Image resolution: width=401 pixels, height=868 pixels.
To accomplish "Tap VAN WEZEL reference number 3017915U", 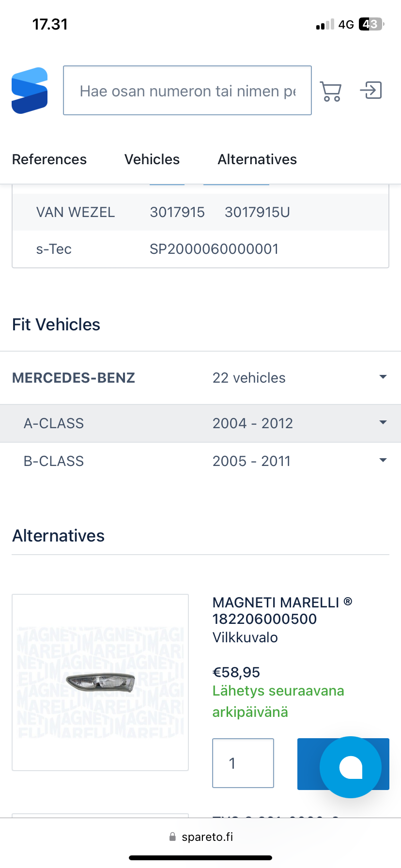I will (x=257, y=212).
